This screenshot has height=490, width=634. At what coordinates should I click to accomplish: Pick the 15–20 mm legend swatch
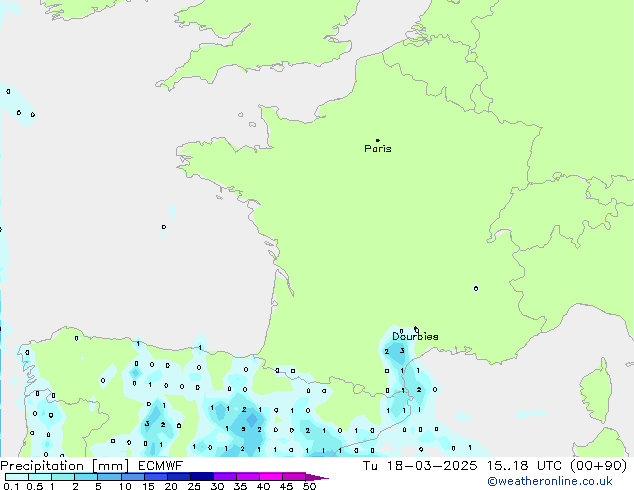[155, 477]
